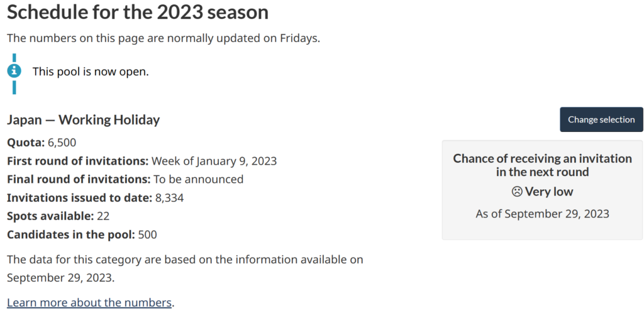Viewport: 644px width, 318px height.
Task: Click the Candidates in the pool value 500
Action: coord(147,234)
